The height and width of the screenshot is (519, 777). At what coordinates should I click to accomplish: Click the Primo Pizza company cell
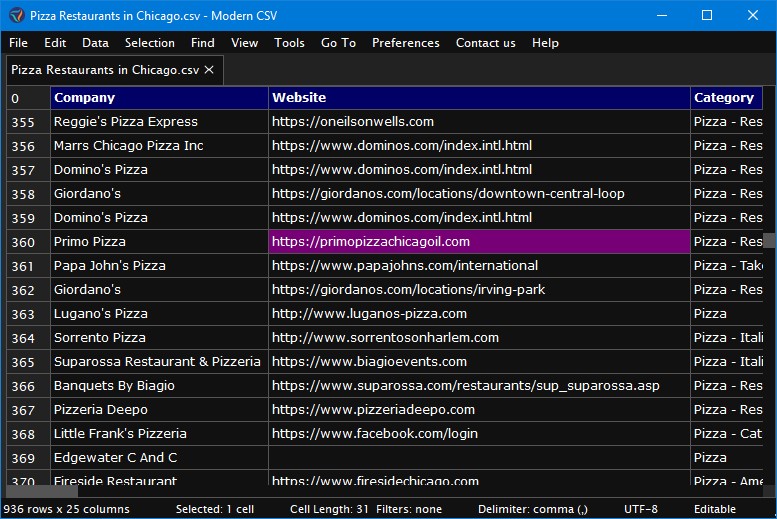[x=159, y=242]
